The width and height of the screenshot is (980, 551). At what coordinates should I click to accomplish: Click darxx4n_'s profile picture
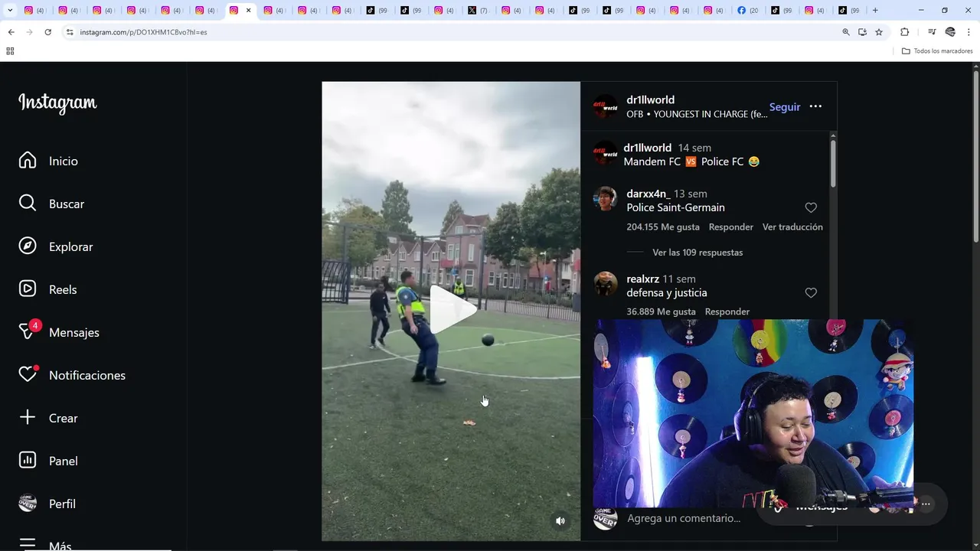[x=605, y=198]
